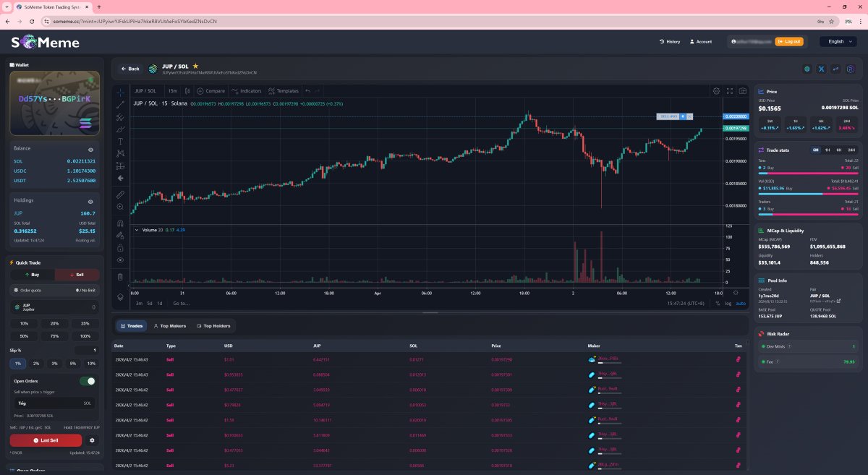Take a chart snapshot with camera icon

pos(742,91)
